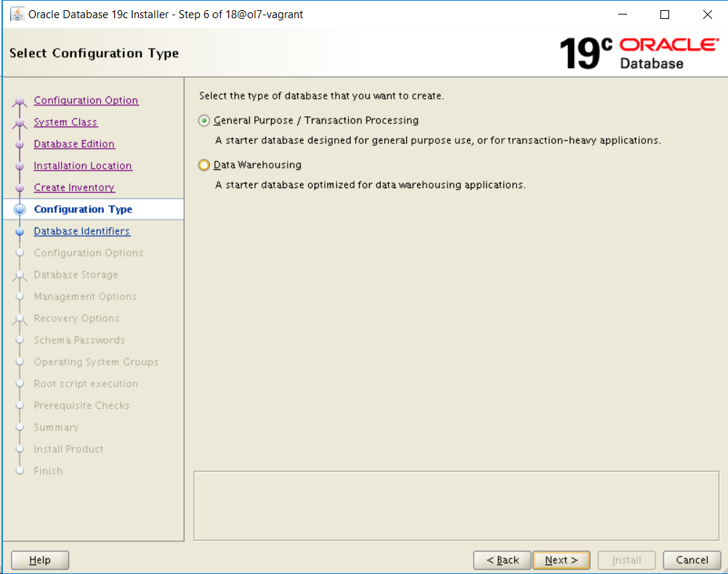Click the Oracle 19c Database logo
Screen dimensions: 728x574
tap(639, 54)
